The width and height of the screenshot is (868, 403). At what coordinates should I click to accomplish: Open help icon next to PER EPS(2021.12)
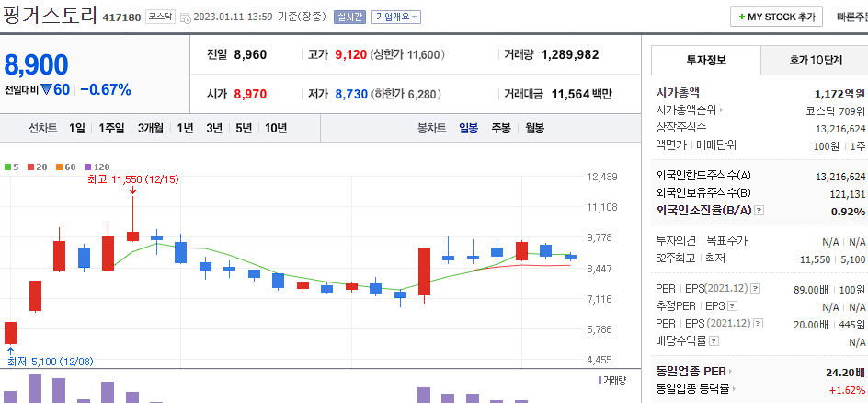tap(755, 289)
